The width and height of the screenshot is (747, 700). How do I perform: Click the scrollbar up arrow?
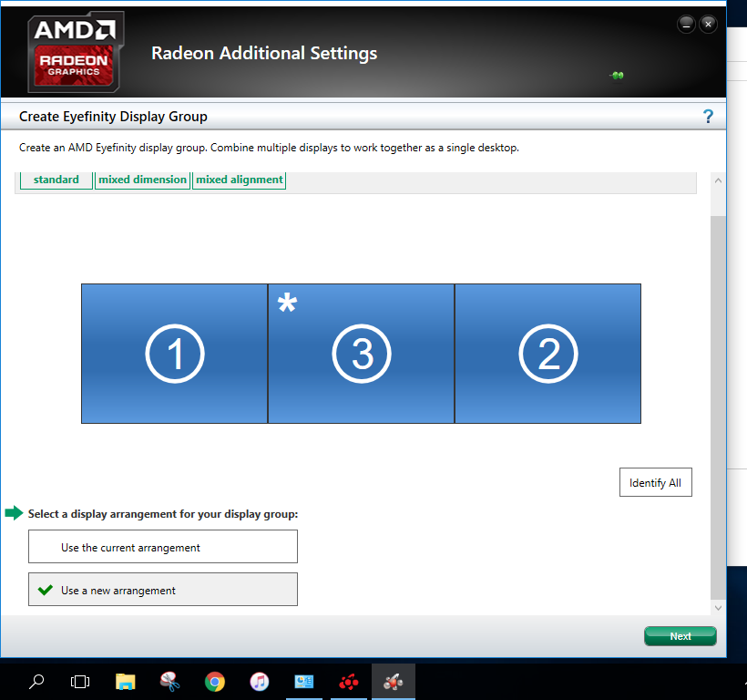(718, 180)
